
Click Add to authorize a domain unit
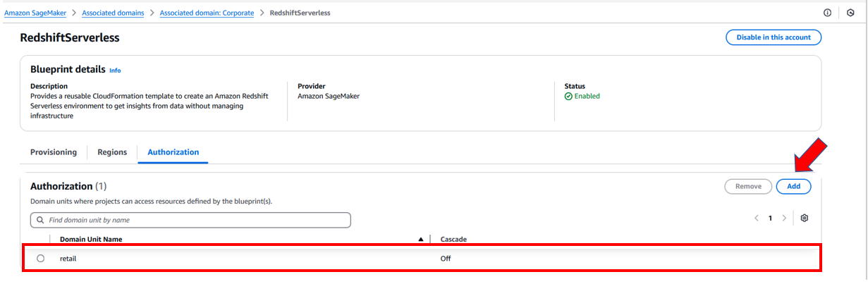(x=793, y=186)
